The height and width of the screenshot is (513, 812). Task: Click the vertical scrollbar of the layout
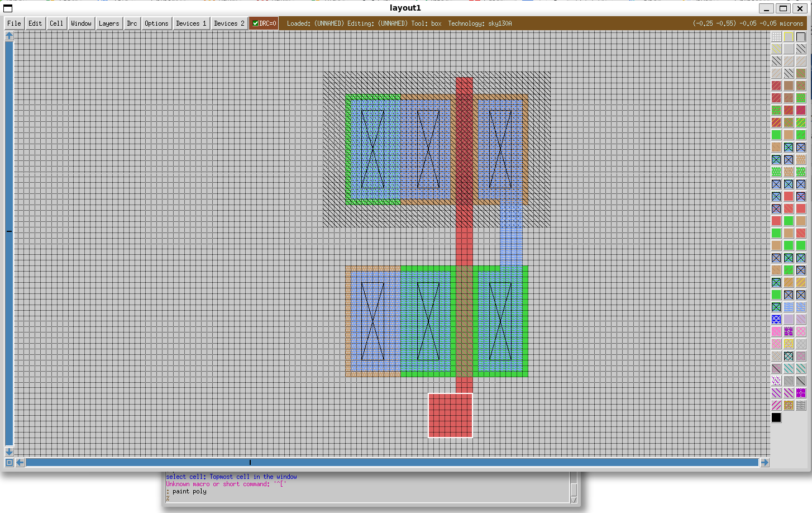click(9, 244)
